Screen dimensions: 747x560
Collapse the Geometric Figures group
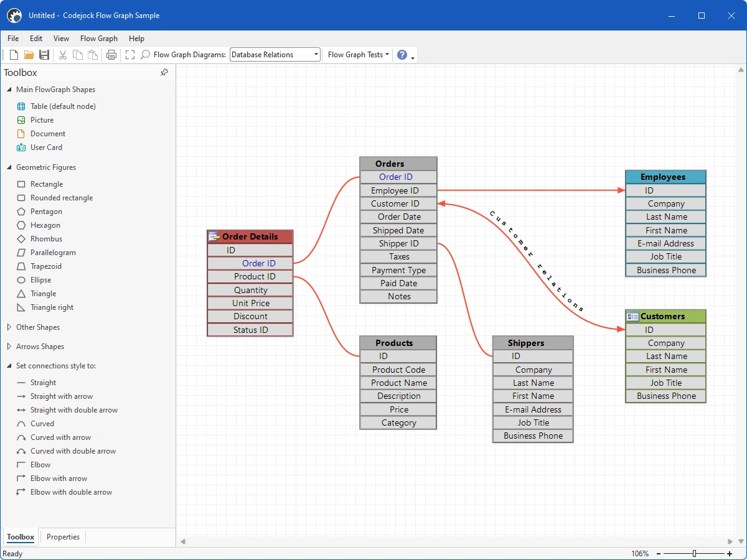[x=9, y=167]
